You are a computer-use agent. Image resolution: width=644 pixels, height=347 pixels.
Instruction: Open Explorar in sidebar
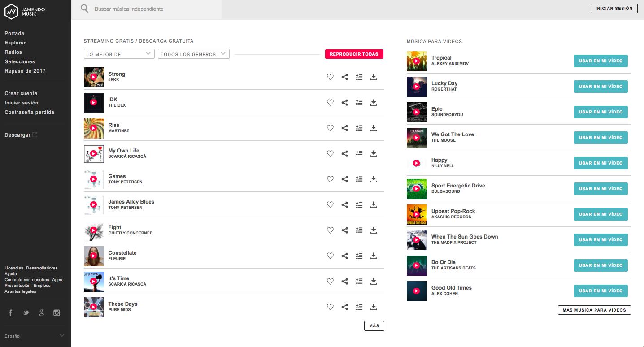pos(15,43)
